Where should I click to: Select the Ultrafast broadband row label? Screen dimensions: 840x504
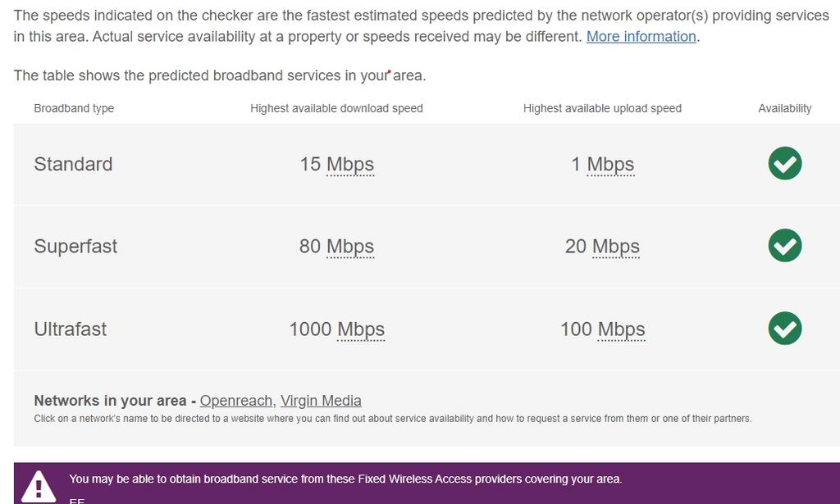[71, 329]
